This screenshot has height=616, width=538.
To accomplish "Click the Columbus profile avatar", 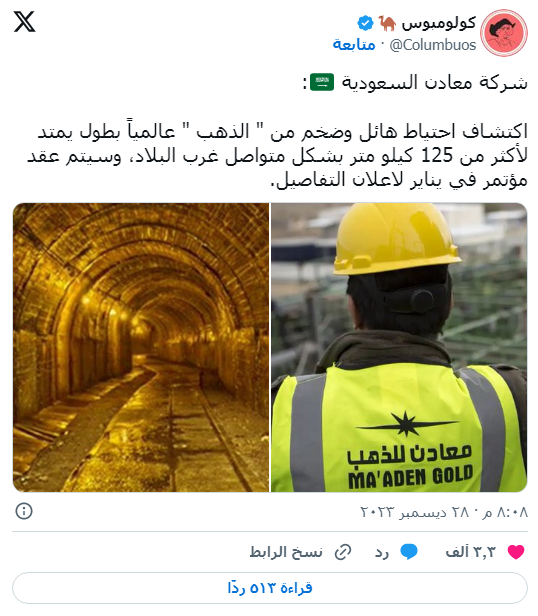I will pos(504,33).
